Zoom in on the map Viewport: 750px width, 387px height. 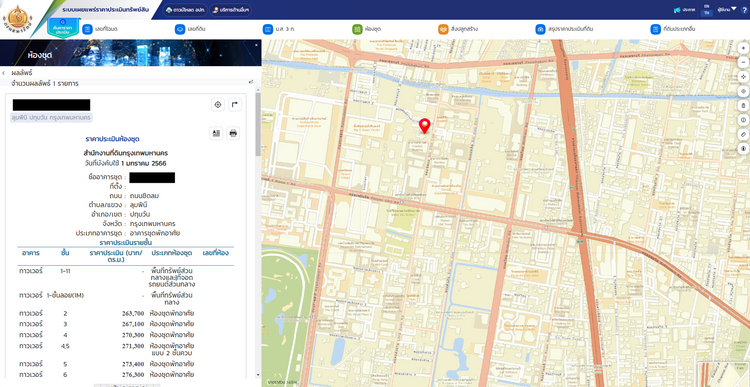(743, 48)
